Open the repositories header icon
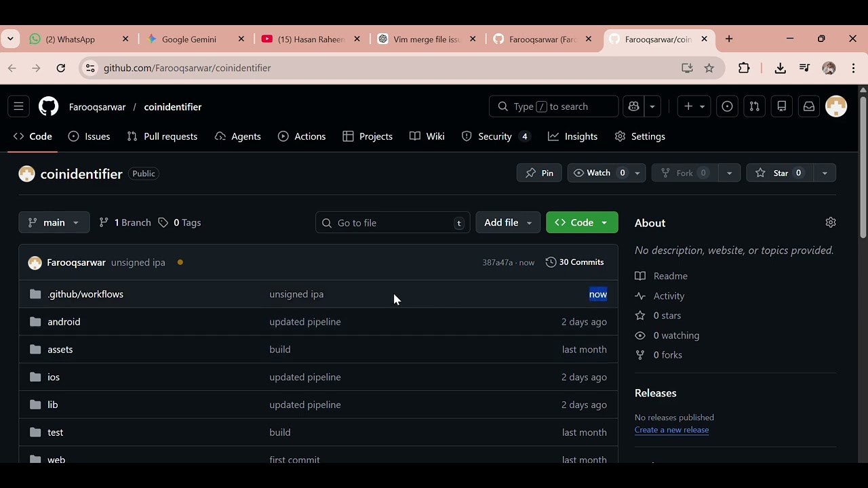The width and height of the screenshot is (868, 488). [782, 106]
